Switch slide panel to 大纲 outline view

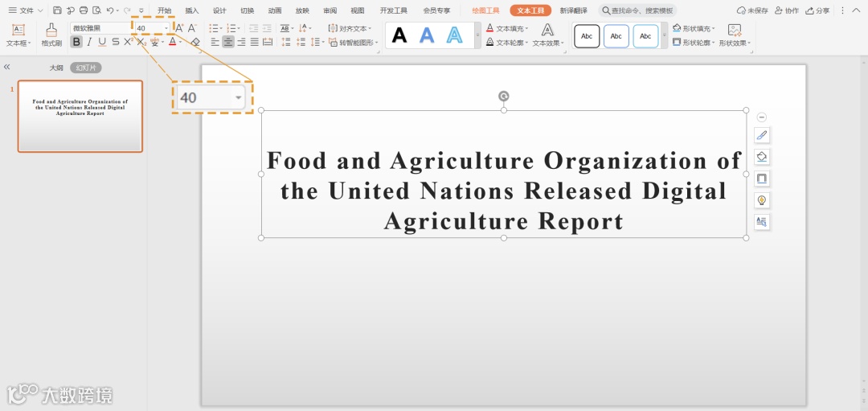(56, 68)
